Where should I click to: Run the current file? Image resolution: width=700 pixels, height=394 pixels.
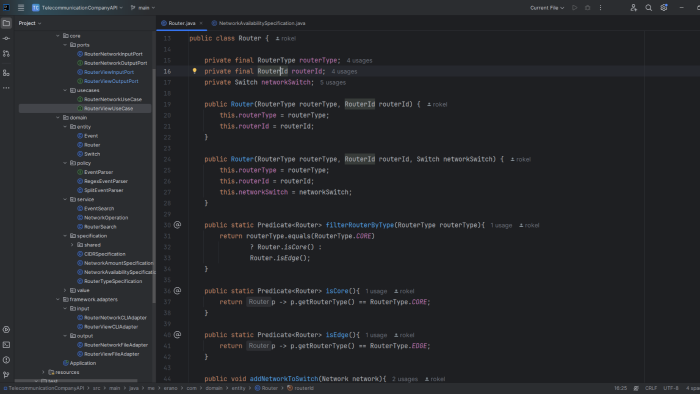coord(575,8)
